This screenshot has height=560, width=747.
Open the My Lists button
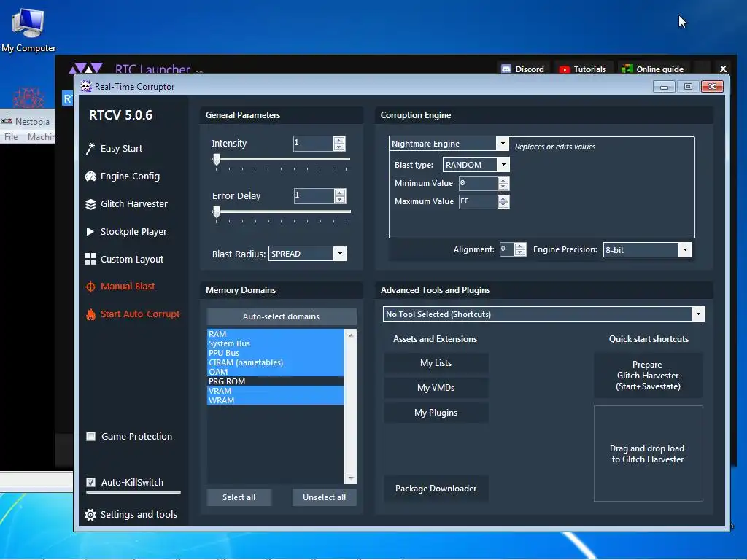pyautogui.click(x=436, y=363)
